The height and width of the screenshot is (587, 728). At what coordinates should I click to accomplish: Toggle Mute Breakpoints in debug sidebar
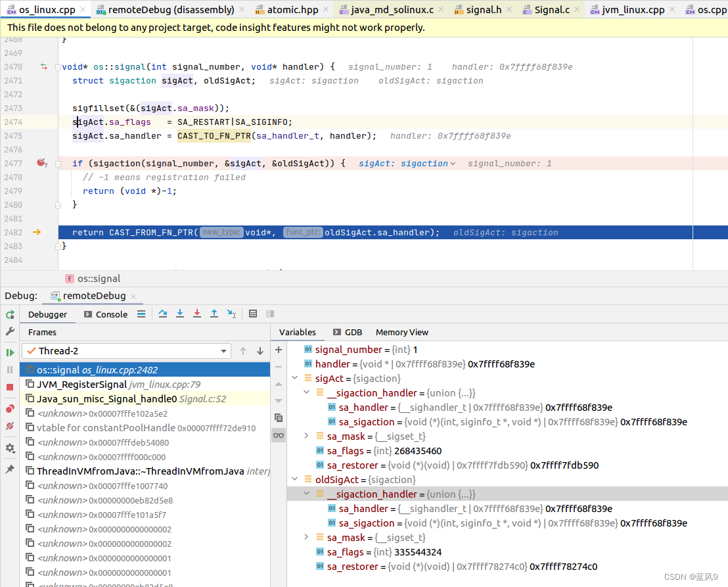click(x=10, y=426)
